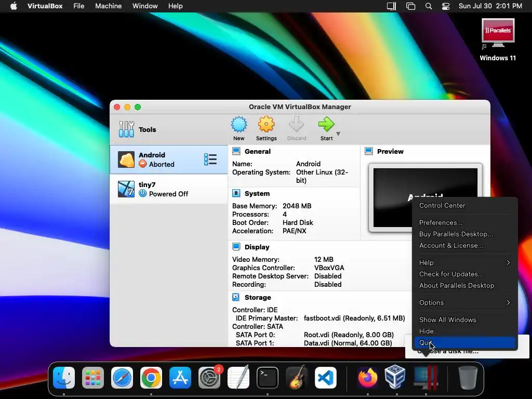Open Terminal from the Dock

[268, 377]
